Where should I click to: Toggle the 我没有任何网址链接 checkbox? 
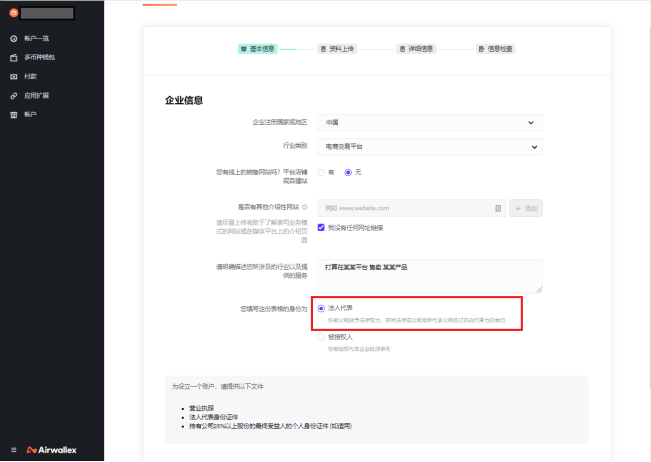[x=322, y=227]
